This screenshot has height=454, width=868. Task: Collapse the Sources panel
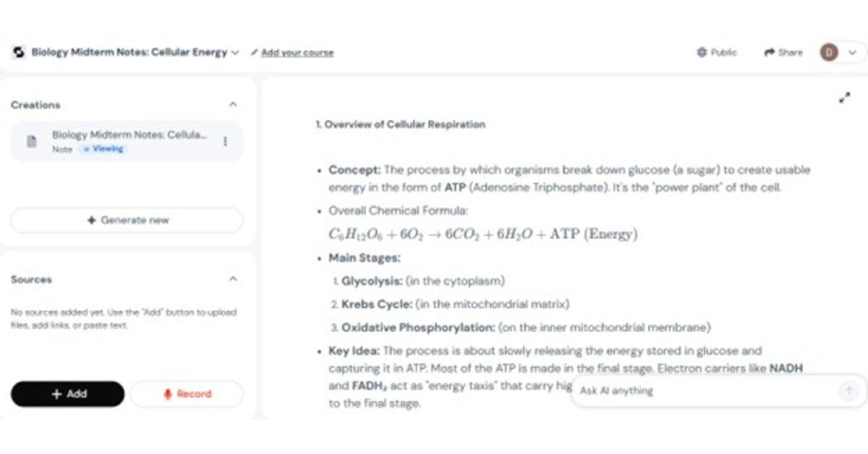[233, 278]
